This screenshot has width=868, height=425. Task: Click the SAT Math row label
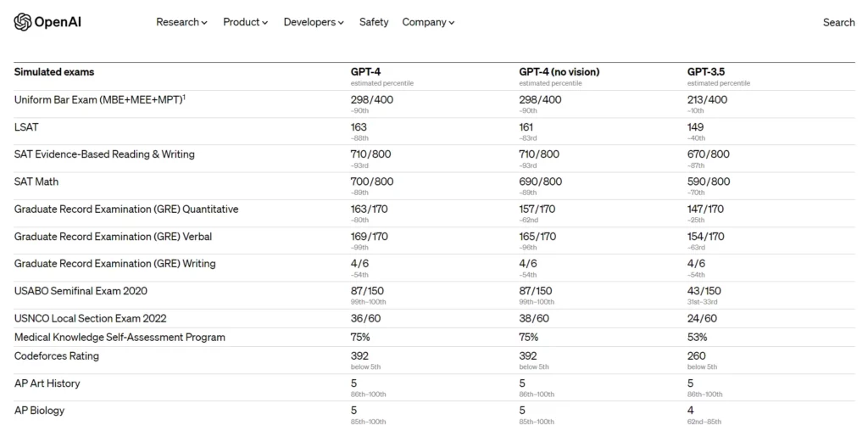click(x=36, y=182)
